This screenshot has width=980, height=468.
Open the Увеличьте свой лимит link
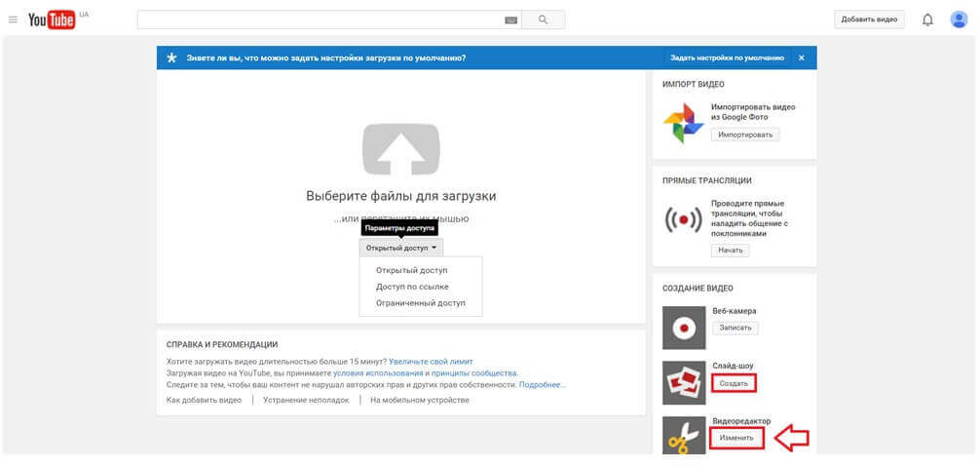[x=433, y=361]
